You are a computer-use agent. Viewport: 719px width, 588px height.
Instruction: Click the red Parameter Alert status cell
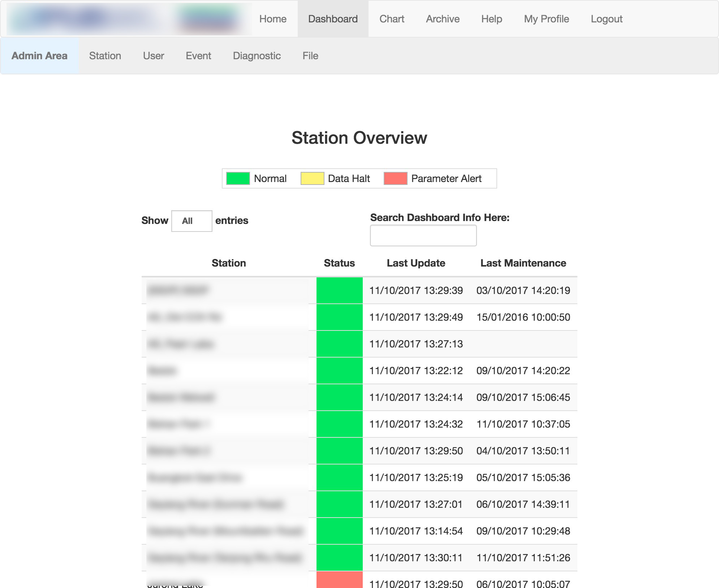click(339, 580)
